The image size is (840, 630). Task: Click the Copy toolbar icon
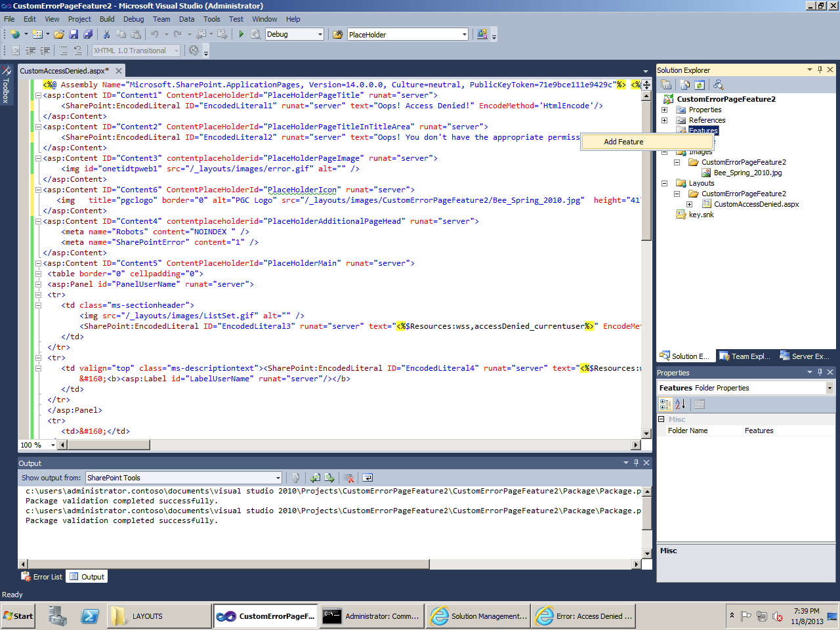(121, 34)
